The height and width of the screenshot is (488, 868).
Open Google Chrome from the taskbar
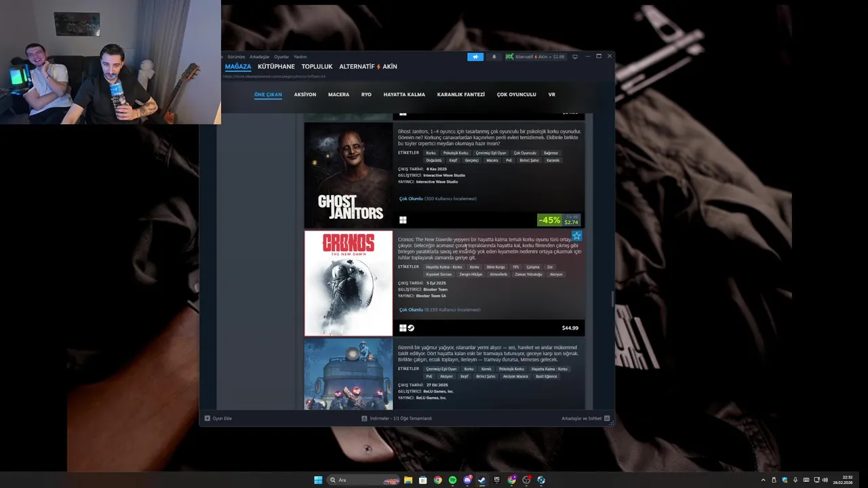click(438, 480)
